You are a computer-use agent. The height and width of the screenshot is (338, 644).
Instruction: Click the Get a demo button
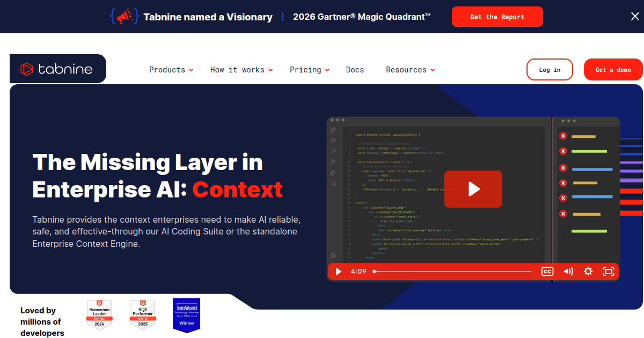(x=613, y=70)
